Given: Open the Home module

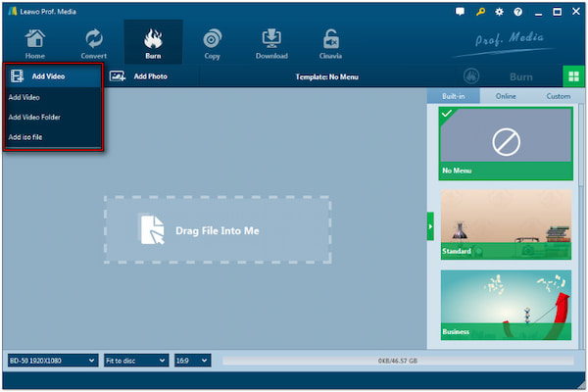Looking at the screenshot, I should click(34, 42).
